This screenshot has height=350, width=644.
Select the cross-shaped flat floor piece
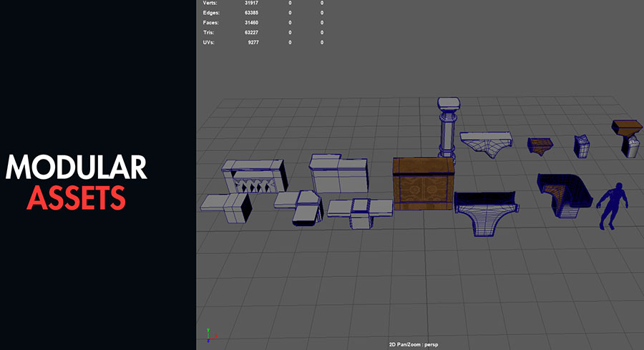click(361, 213)
